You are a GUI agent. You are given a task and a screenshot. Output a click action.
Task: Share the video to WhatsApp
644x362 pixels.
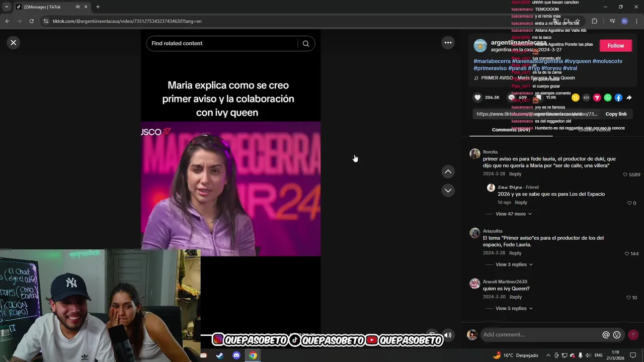click(608, 98)
